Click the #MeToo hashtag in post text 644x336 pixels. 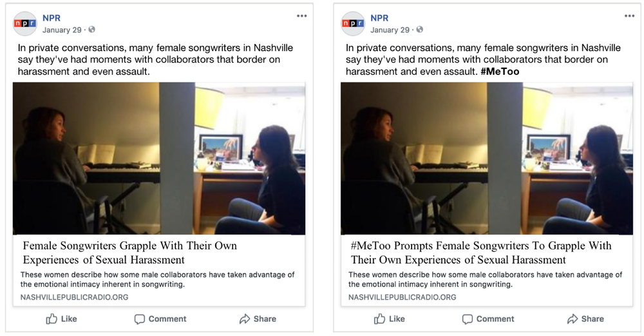(x=500, y=72)
